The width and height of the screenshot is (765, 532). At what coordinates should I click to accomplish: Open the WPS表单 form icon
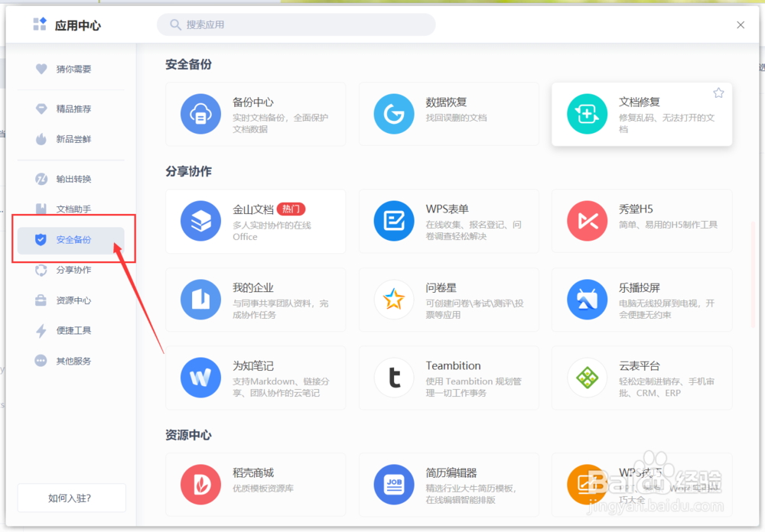click(x=394, y=221)
